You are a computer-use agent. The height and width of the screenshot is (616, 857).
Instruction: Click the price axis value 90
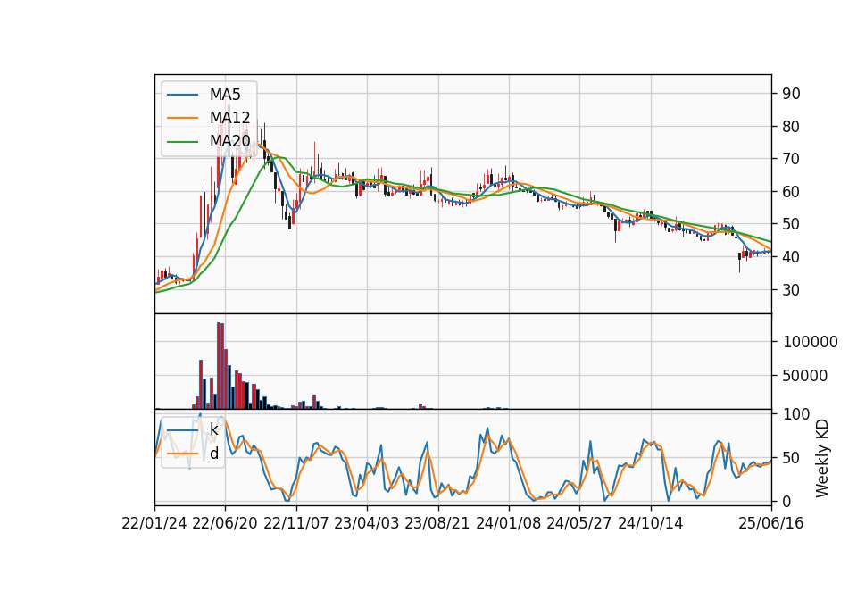792,94
